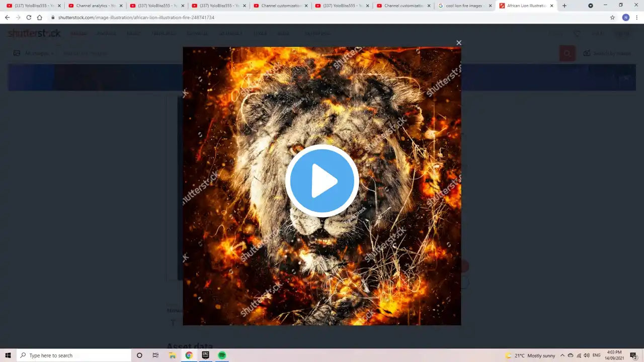Open File Explorer from taskbar

pos(172,355)
